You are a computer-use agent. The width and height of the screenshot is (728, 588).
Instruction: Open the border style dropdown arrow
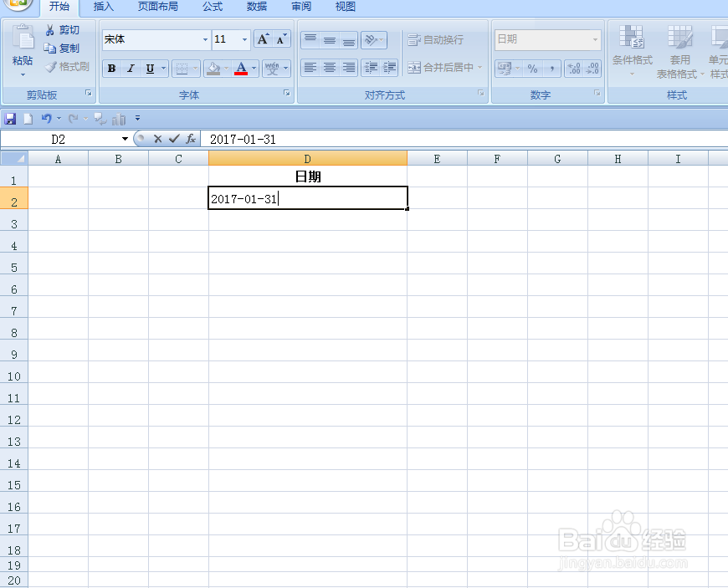[x=196, y=69]
